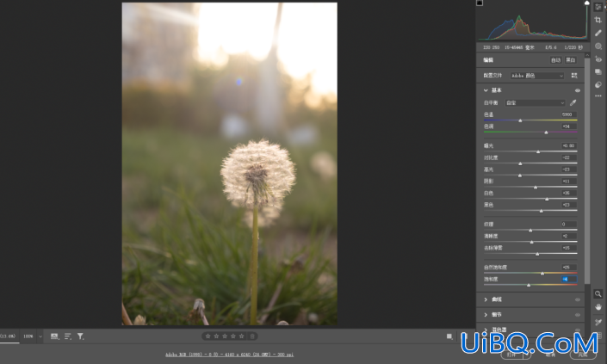Viewport: 607px width, 364px height.
Task: Open the profile browser grid icon
Action: point(574,76)
